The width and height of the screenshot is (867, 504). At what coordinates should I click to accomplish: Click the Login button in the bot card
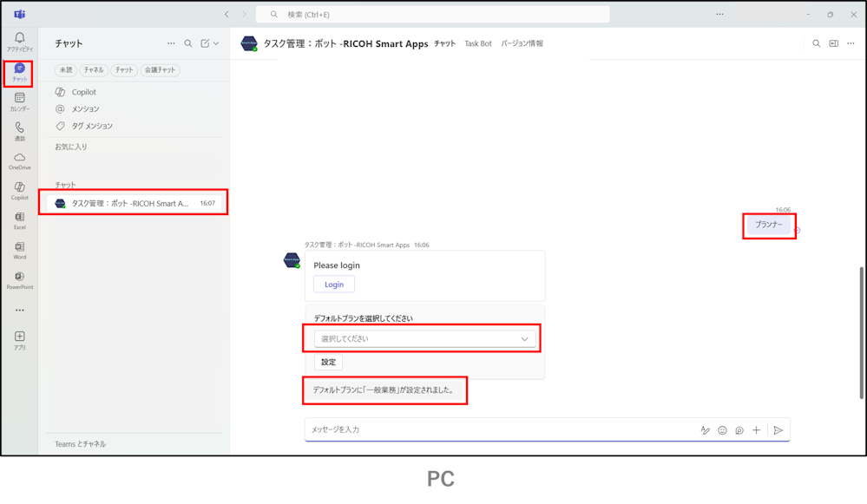(x=334, y=284)
